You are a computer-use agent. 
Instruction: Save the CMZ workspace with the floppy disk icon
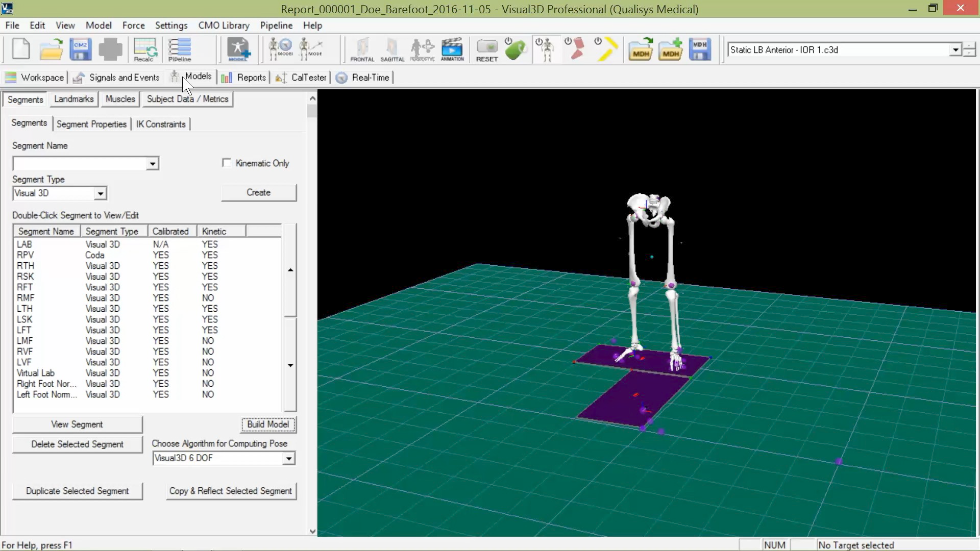point(81,49)
